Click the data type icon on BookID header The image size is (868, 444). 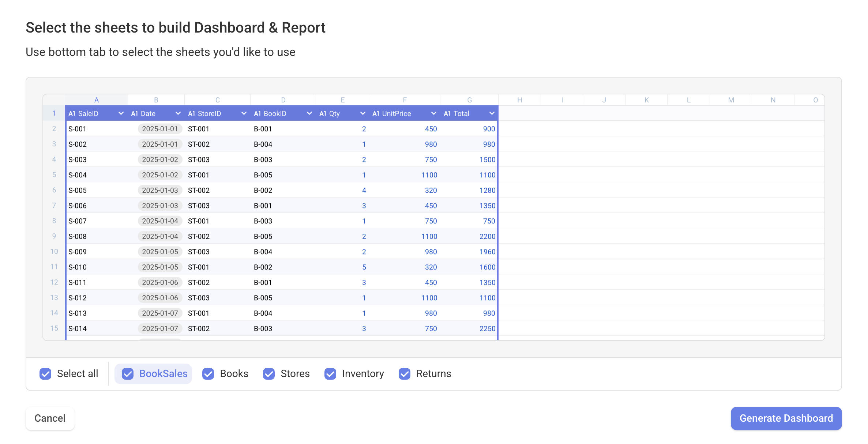257,113
